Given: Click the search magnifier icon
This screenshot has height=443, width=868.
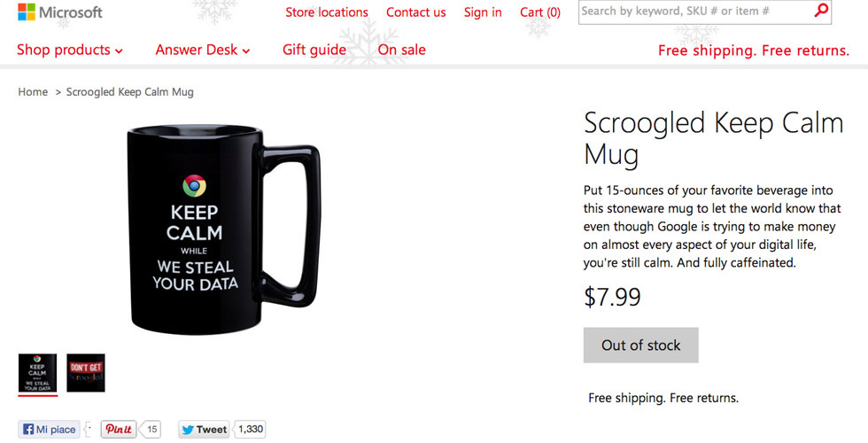Looking at the screenshot, I should [x=821, y=12].
